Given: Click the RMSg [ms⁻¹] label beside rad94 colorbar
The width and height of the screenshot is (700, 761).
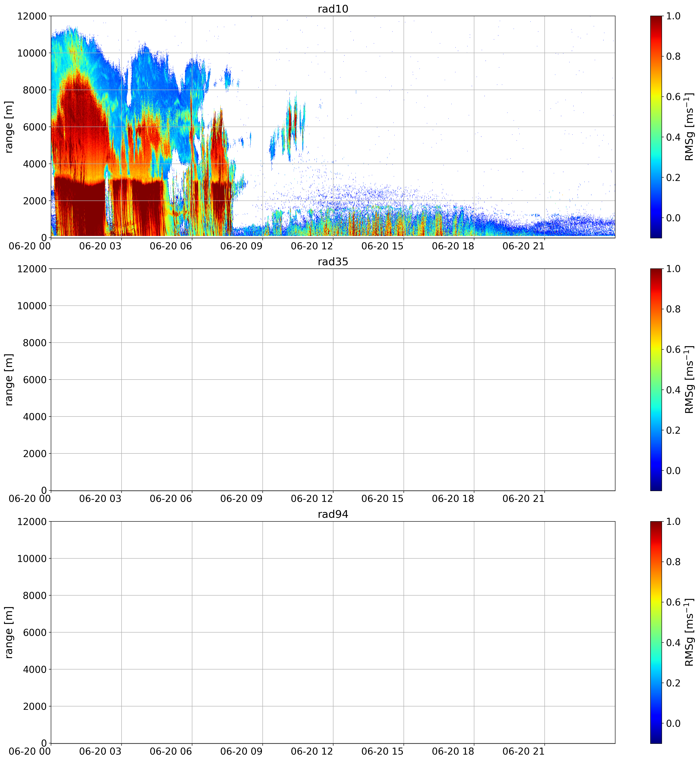Looking at the screenshot, I should point(689,632).
